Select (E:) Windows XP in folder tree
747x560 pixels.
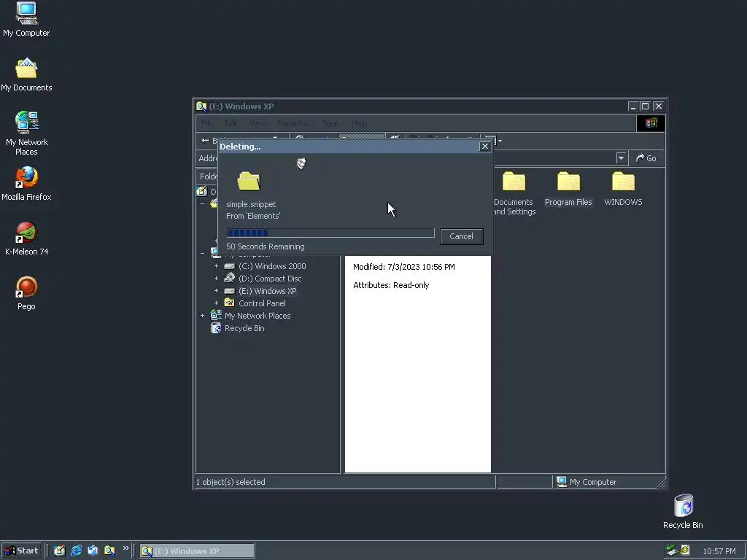pos(267,291)
